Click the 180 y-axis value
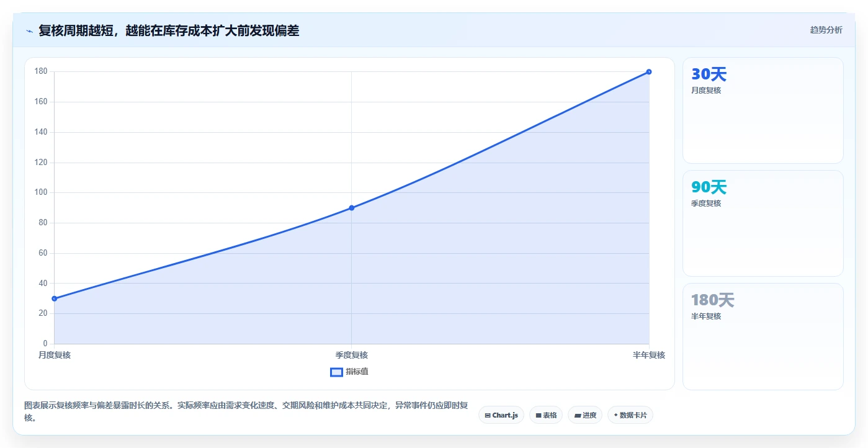Screen dimensions: 868x448 click(41, 71)
